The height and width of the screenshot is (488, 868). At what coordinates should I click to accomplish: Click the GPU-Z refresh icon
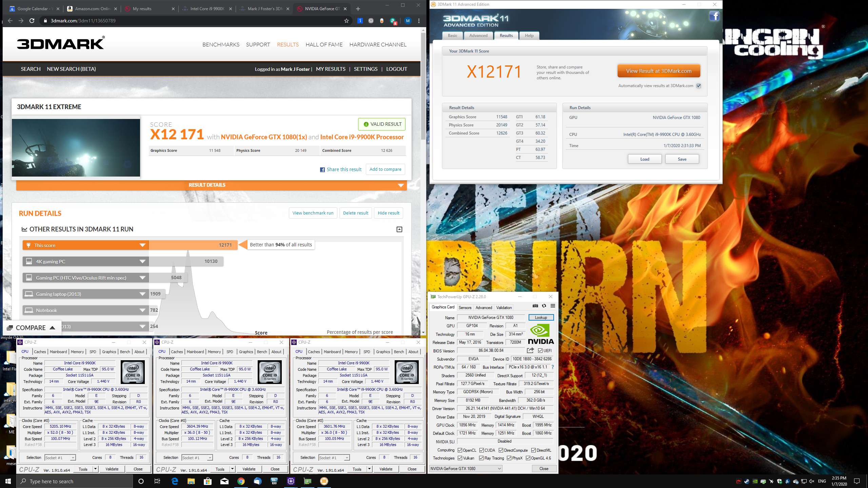pyautogui.click(x=544, y=306)
